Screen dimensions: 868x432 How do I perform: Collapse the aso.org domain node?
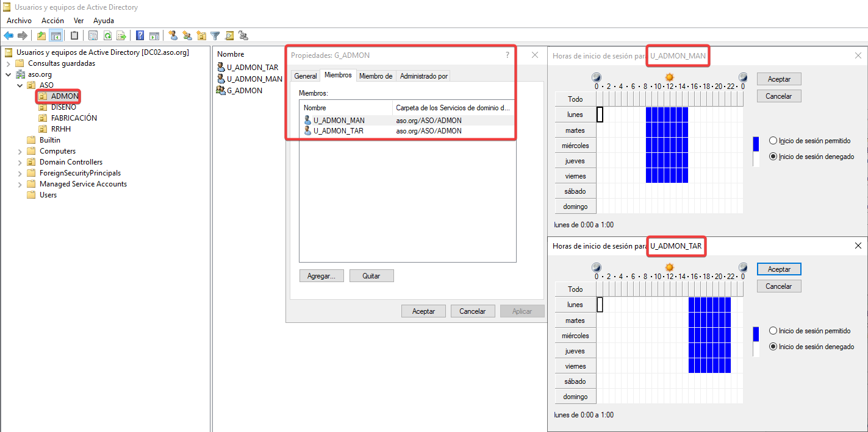click(x=9, y=74)
